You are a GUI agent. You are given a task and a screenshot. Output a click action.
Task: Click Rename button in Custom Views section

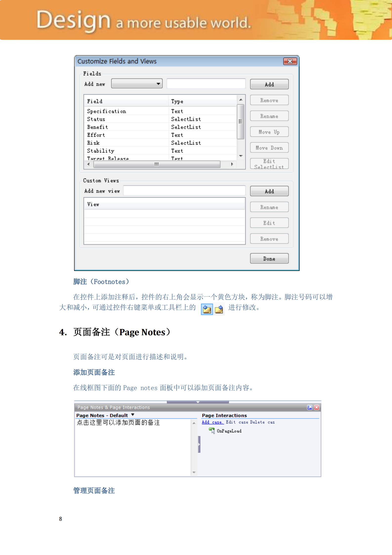coord(269,207)
